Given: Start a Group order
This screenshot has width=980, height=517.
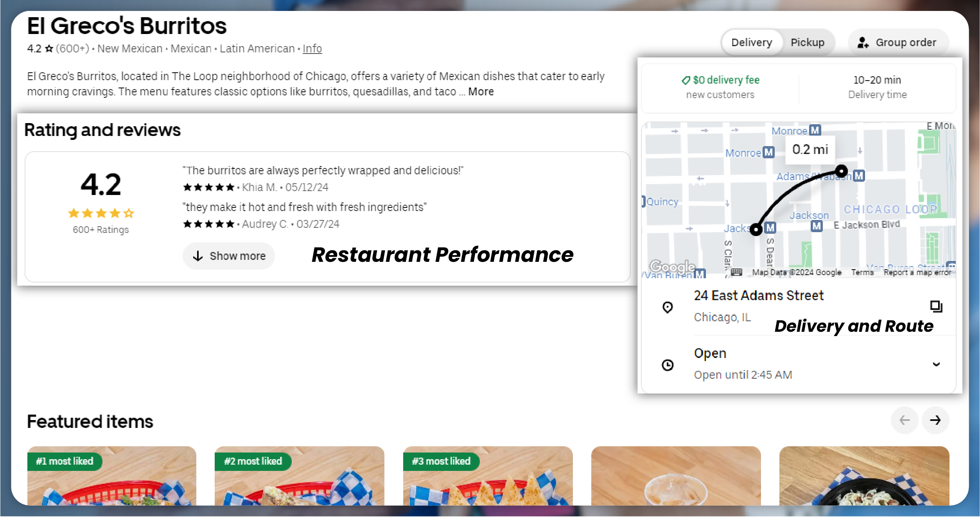Looking at the screenshot, I should [x=897, y=42].
